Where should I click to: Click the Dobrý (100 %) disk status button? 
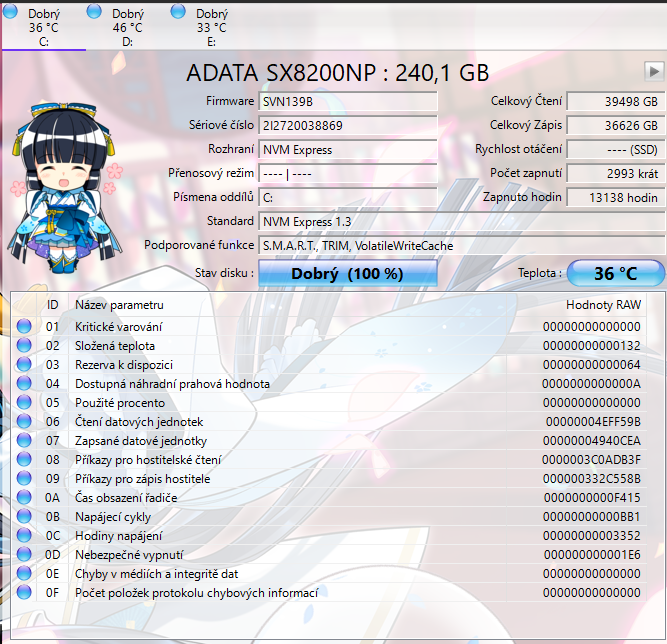(x=348, y=274)
